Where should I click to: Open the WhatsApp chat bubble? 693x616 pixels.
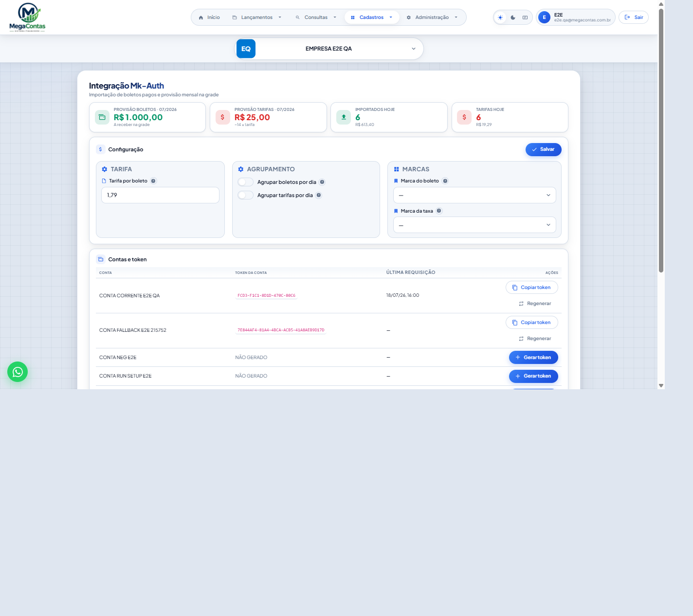(18, 372)
